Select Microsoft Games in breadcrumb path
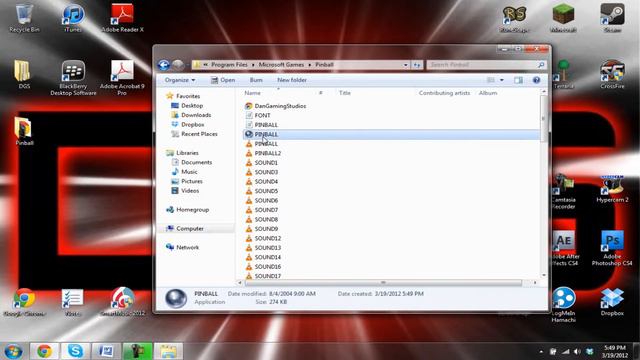The width and height of the screenshot is (640, 360). (281, 65)
